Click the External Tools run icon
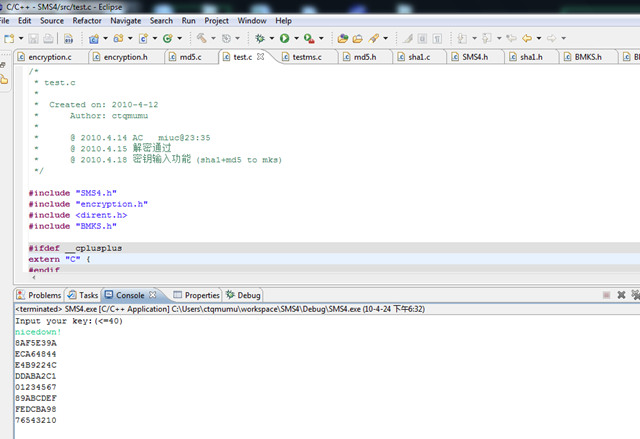This screenshot has width=640, height=439. (x=309, y=38)
